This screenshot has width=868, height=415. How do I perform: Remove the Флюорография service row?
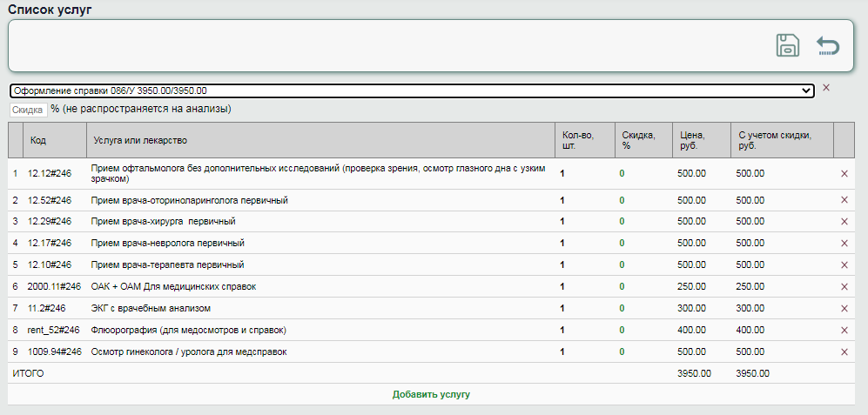pyautogui.click(x=844, y=330)
